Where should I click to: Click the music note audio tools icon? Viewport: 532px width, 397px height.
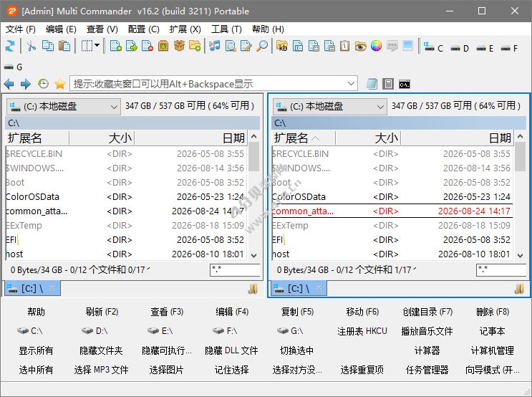(214, 46)
